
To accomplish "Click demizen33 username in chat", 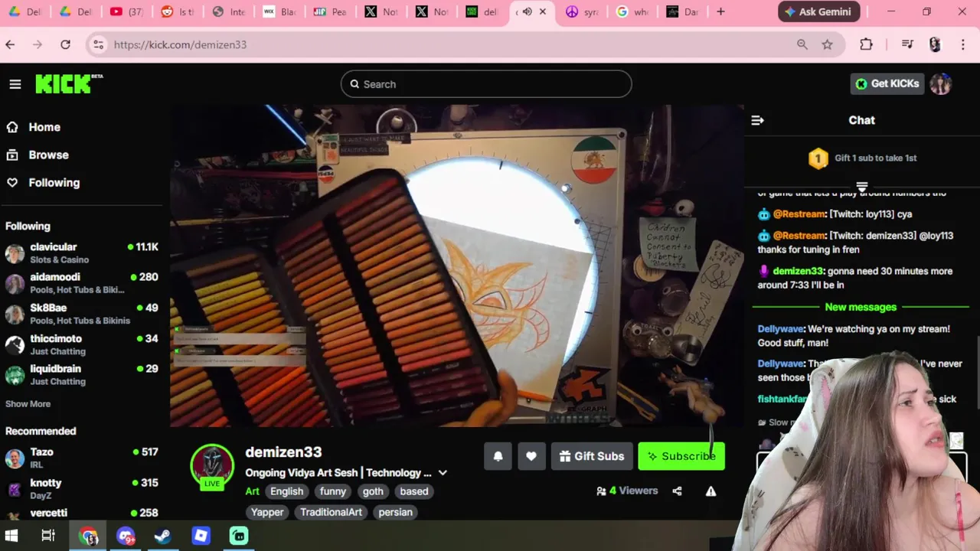I will pyautogui.click(x=798, y=271).
